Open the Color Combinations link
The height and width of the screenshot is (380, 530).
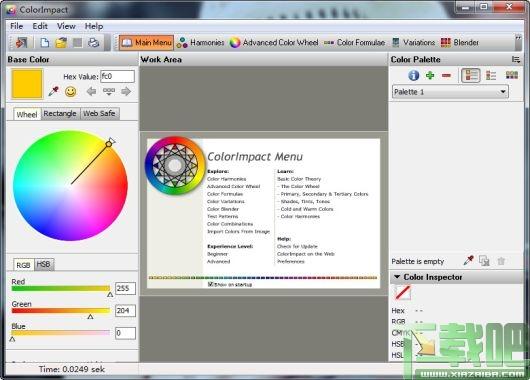[x=230, y=224]
